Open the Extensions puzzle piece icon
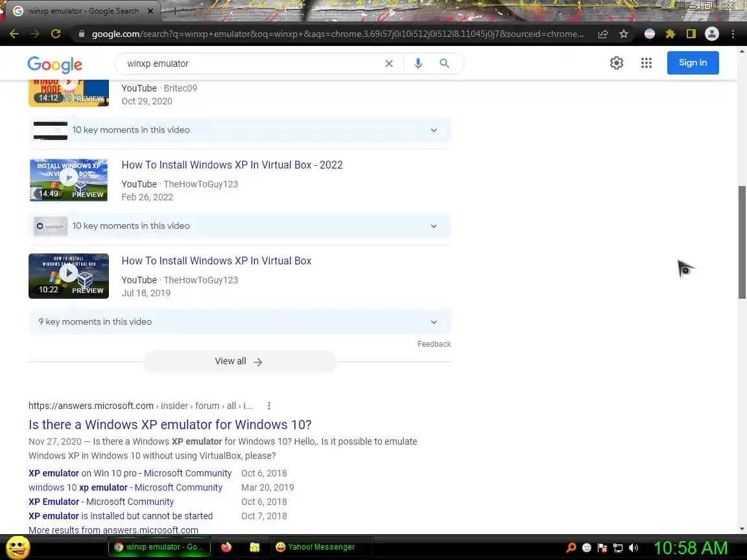 [670, 34]
